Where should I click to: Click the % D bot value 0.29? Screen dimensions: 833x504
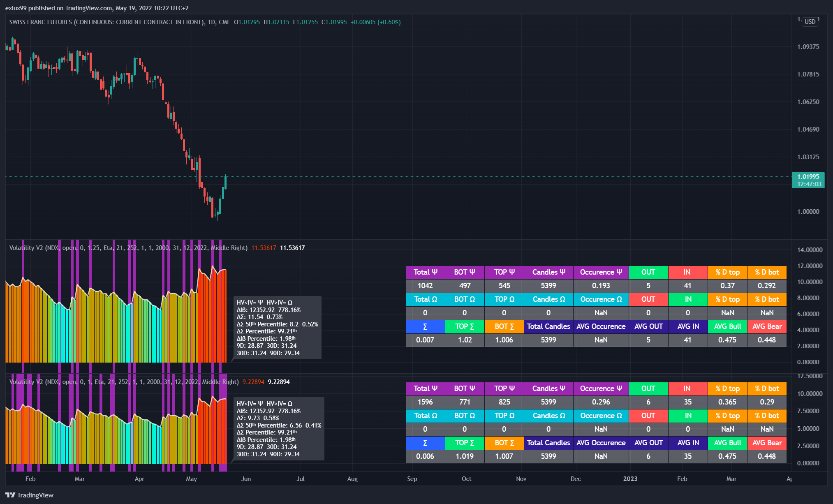pos(767,402)
